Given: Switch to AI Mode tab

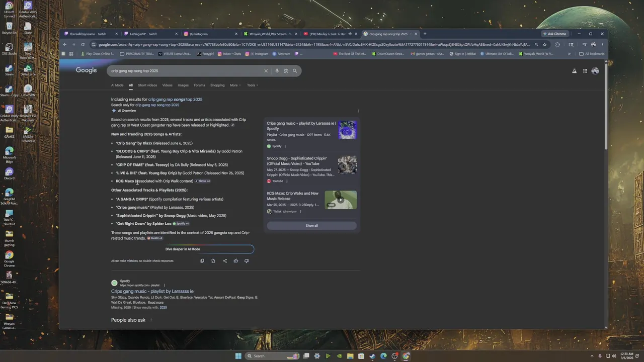Looking at the screenshot, I should pos(117,85).
